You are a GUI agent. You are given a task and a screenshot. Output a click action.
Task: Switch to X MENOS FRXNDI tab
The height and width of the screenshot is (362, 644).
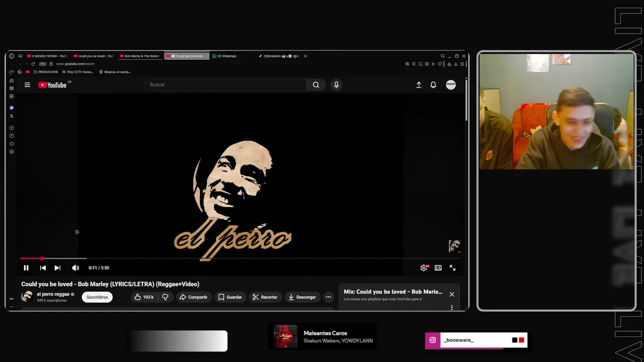pyautogui.click(x=47, y=56)
